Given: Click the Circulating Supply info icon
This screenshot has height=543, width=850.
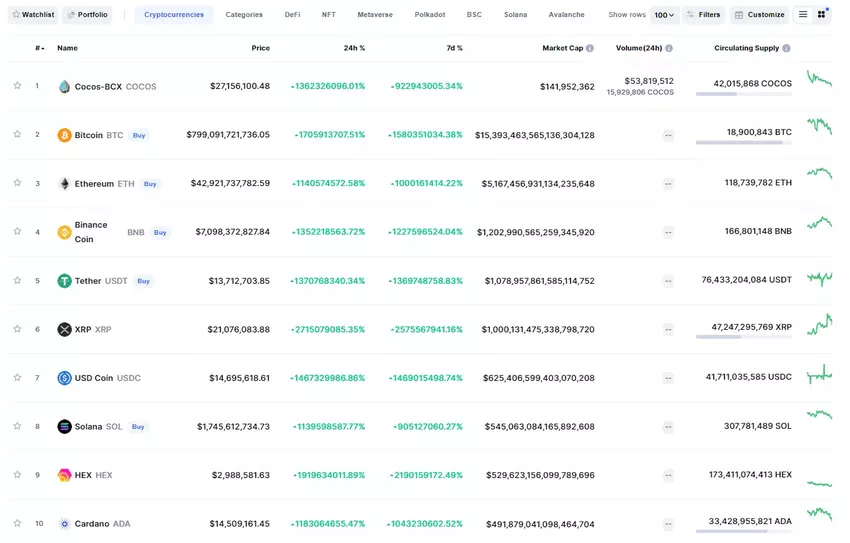Looking at the screenshot, I should 786,48.
